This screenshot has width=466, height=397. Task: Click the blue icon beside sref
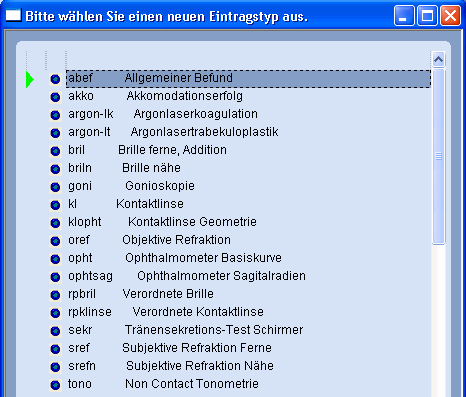[55, 349]
